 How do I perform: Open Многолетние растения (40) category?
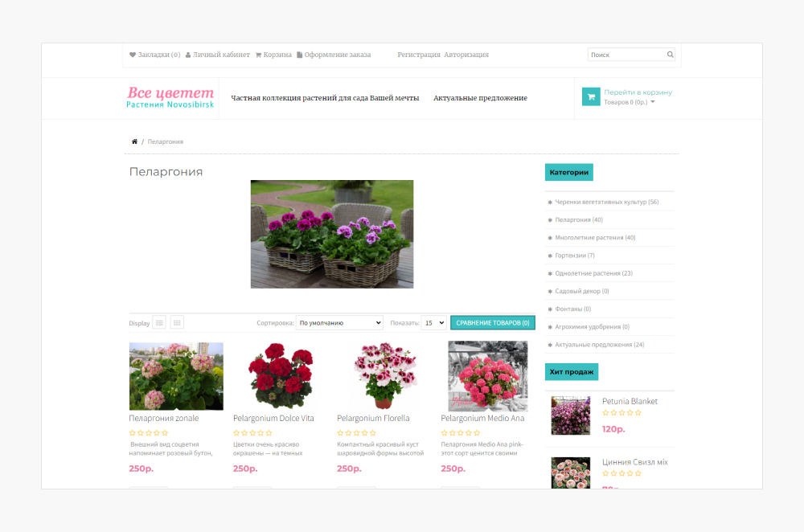pyautogui.click(x=595, y=238)
